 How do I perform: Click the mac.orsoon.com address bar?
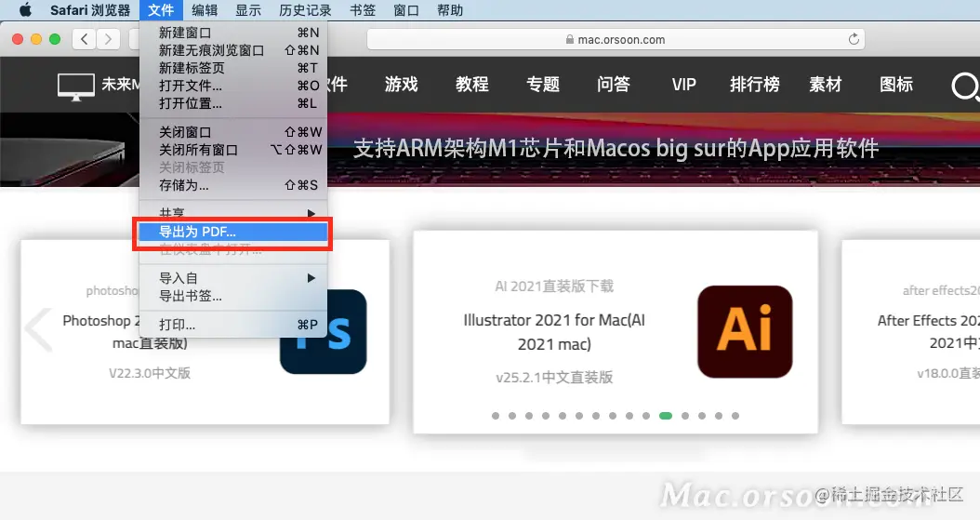[x=616, y=39]
